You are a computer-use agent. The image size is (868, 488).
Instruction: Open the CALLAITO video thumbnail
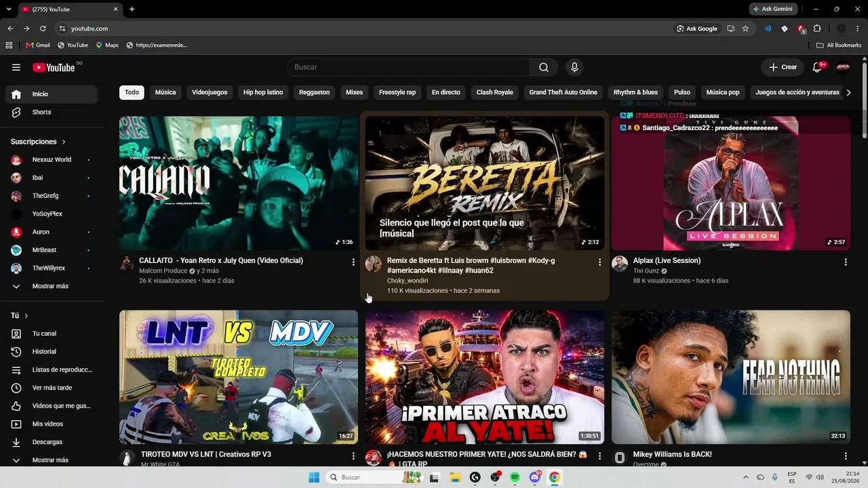click(x=239, y=183)
